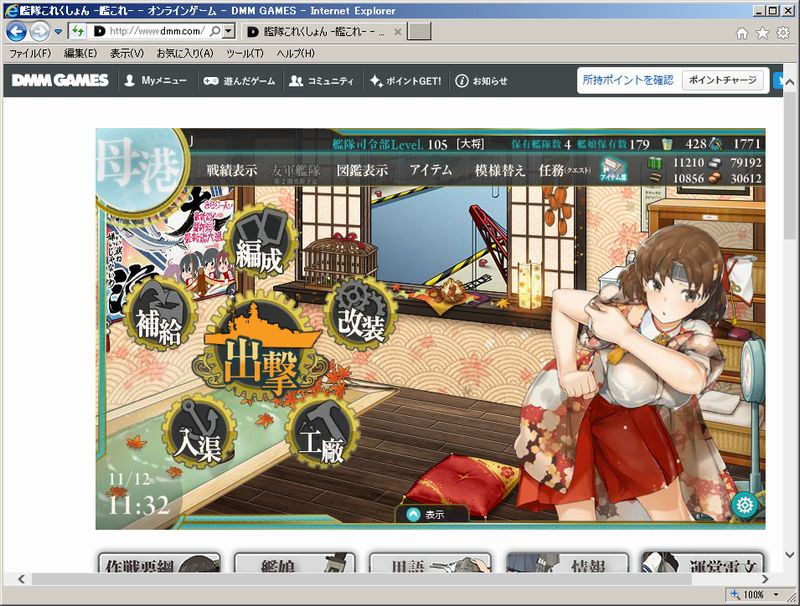The image size is (800, 606).
Task: Click the teal game settings gear icon
Action: (744, 506)
